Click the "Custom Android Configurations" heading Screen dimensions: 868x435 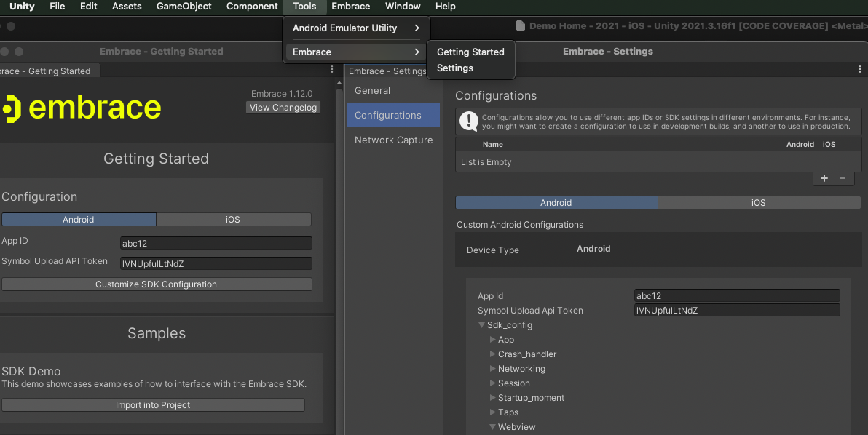(520, 225)
